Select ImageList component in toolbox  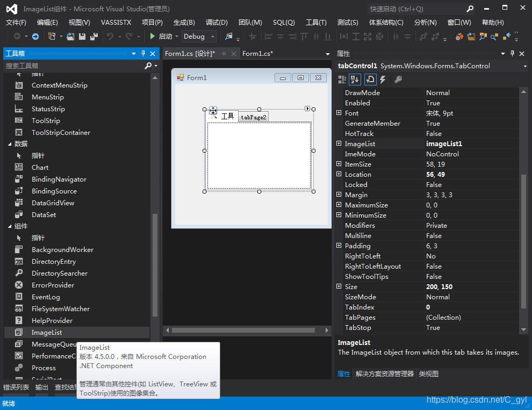click(77, 332)
